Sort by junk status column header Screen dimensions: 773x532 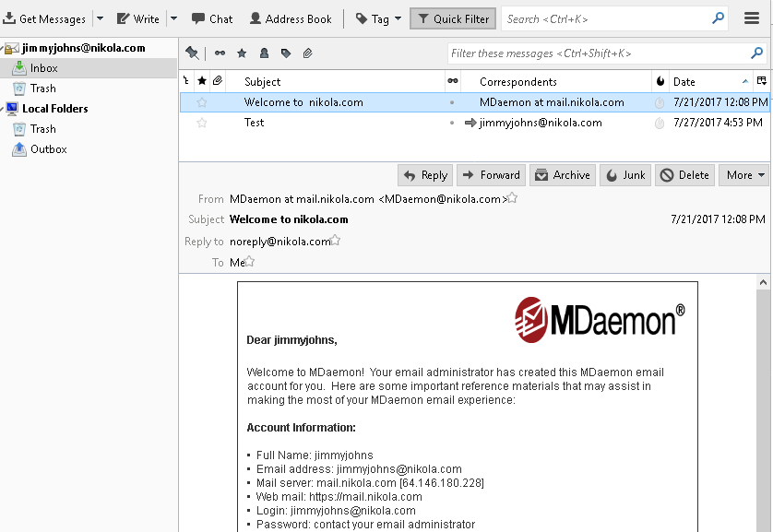tap(660, 81)
